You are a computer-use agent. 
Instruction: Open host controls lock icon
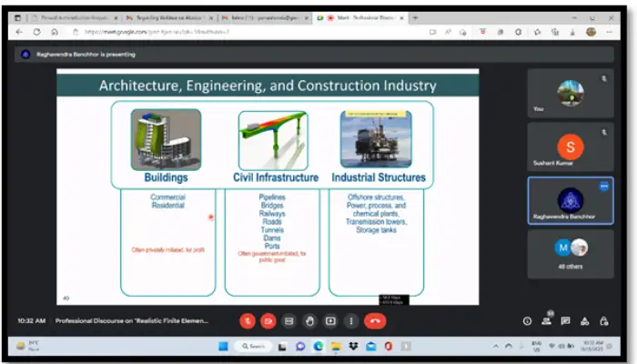point(602,320)
